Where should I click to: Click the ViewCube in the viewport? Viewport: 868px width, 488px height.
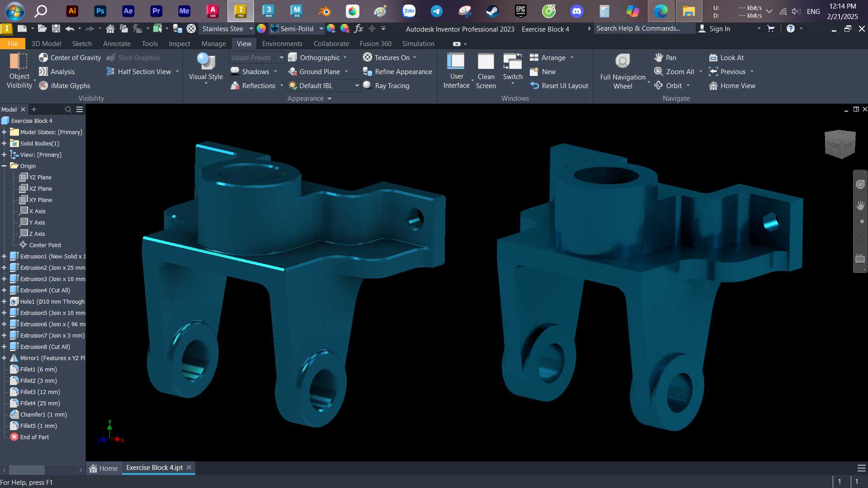tap(840, 144)
